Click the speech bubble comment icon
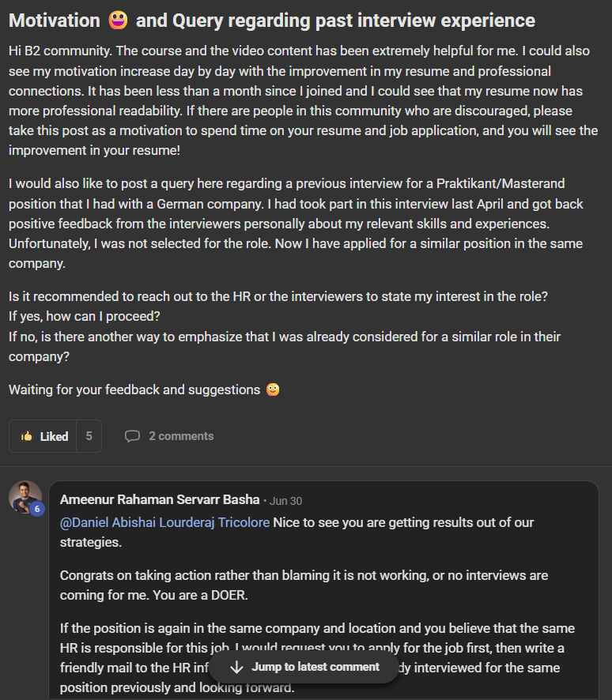The image size is (612, 700). click(132, 436)
